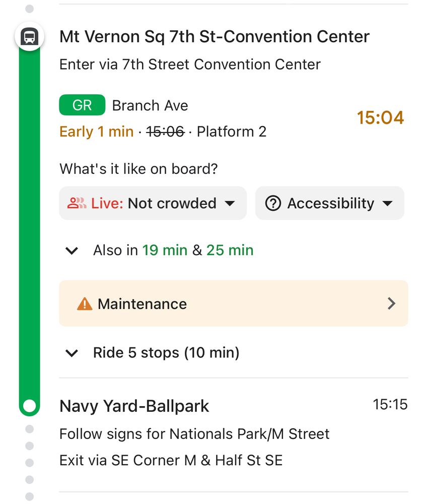The image size is (424, 504).
Task: Click the orange Maintenance warning triangle
Action: tap(85, 304)
